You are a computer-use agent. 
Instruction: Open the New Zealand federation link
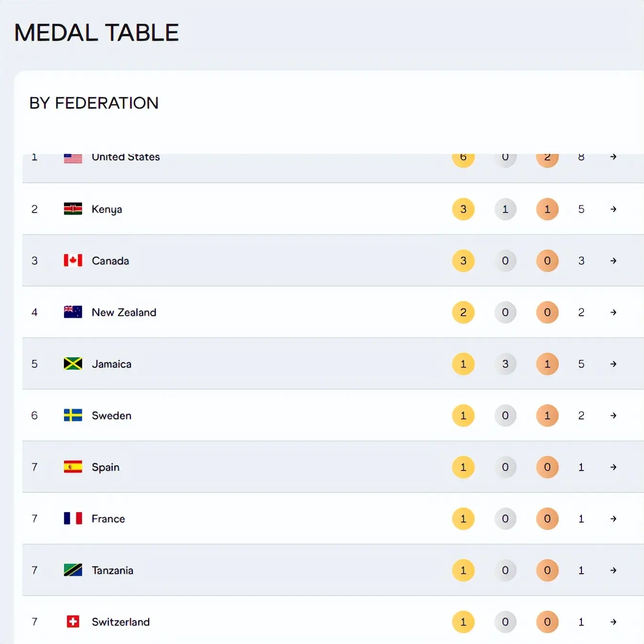[124, 312]
